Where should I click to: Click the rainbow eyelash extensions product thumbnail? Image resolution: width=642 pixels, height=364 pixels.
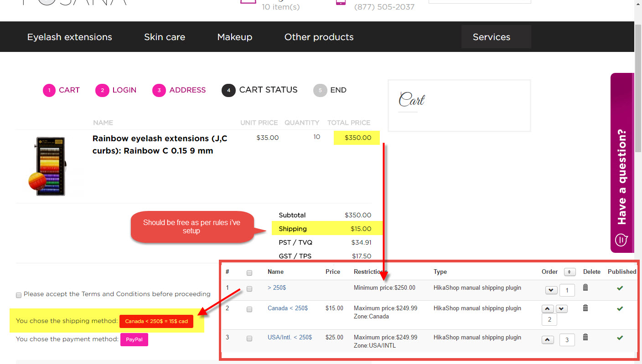50,167
